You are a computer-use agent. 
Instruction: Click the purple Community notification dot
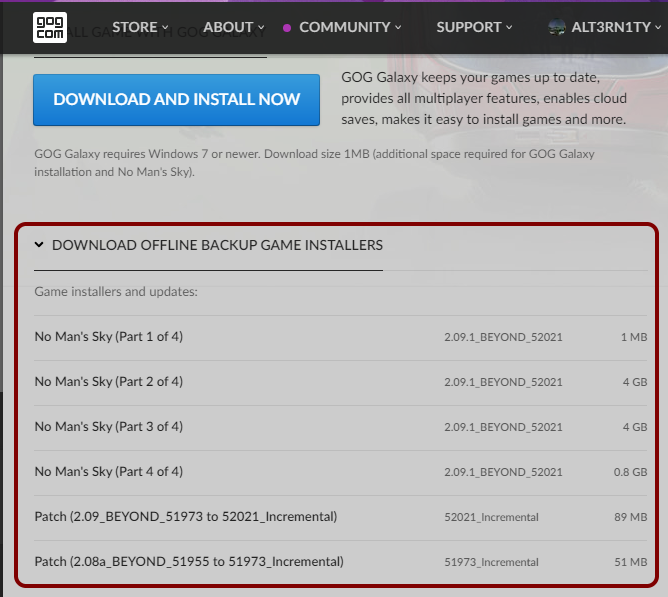[x=287, y=28]
